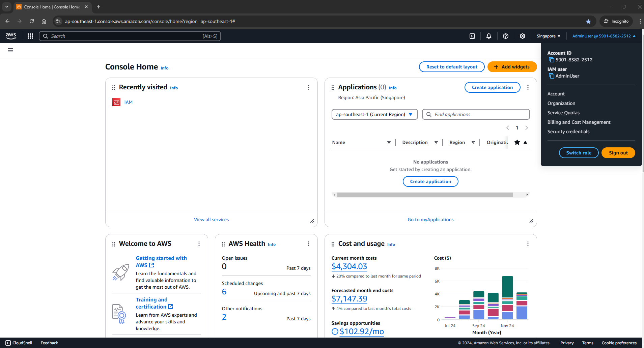Click the Console Home Info link
The width and height of the screenshot is (644, 348).
(x=164, y=68)
